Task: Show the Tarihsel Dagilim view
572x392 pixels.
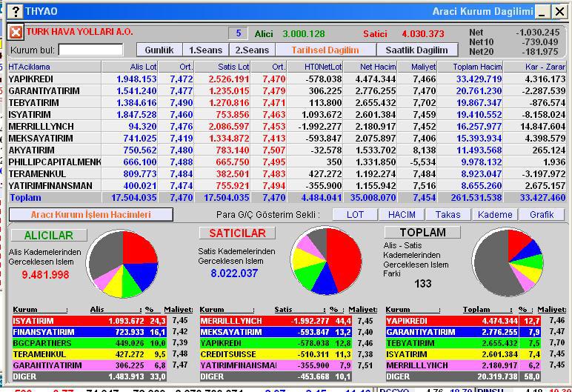Action: coord(325,50)
